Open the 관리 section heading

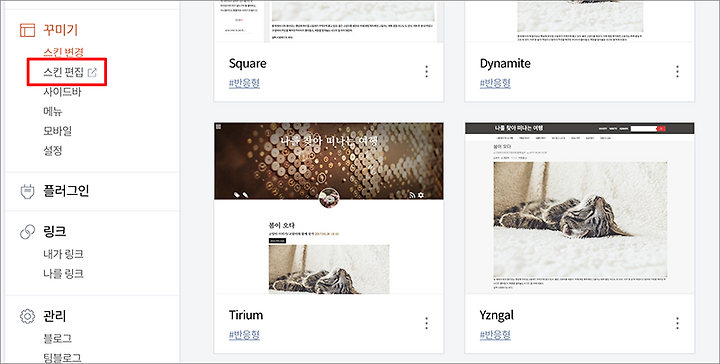click(x=55, y=316)
